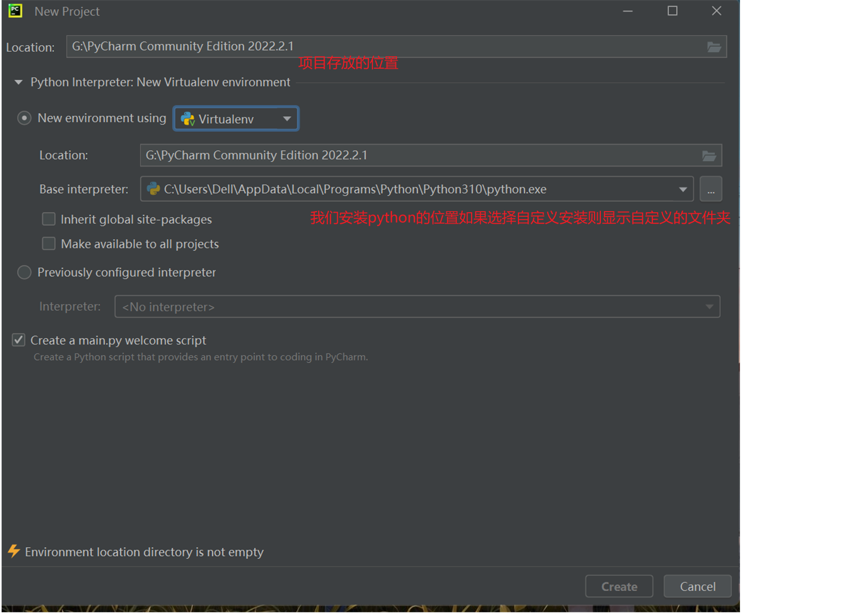Click 'Python Interpreter: New Virtualenv environment' heading
The image size is (843, 616).
click(x=160, y=82)
